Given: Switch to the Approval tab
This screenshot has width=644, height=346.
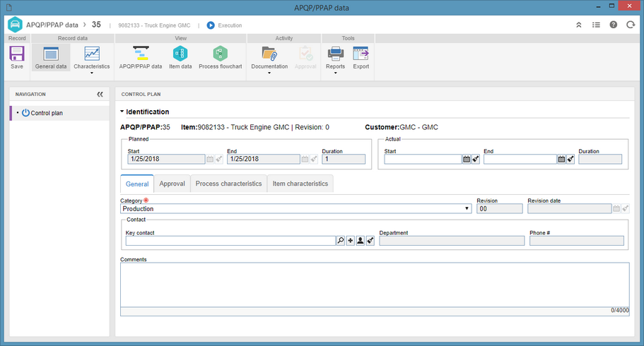Looking at the screenshot, I should [x=172, y=184].
